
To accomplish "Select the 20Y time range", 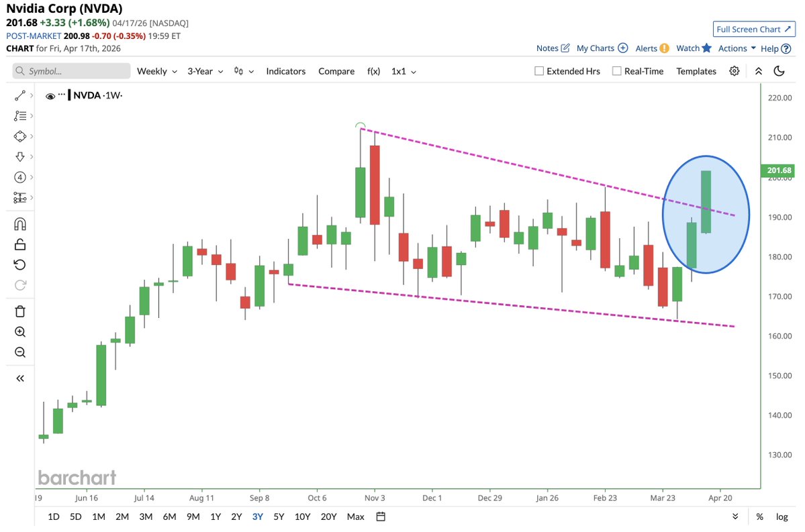I will click(x=328, y=517).
